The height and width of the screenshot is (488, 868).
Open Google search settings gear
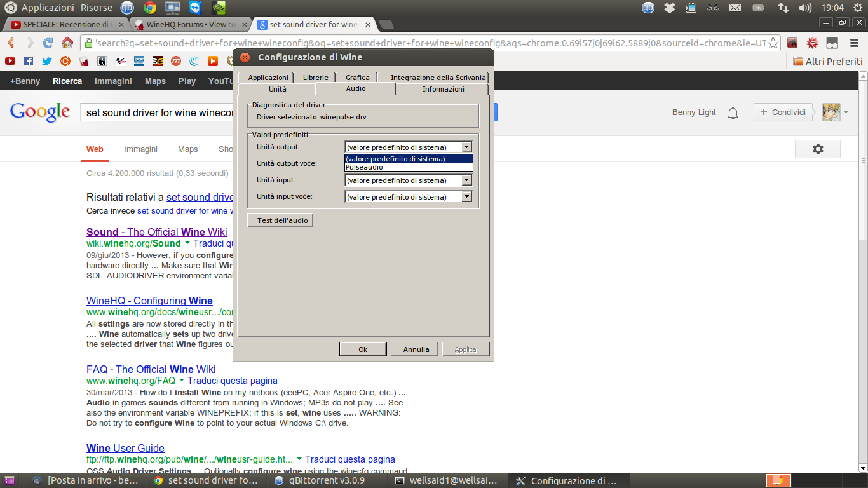coord(818,149)
